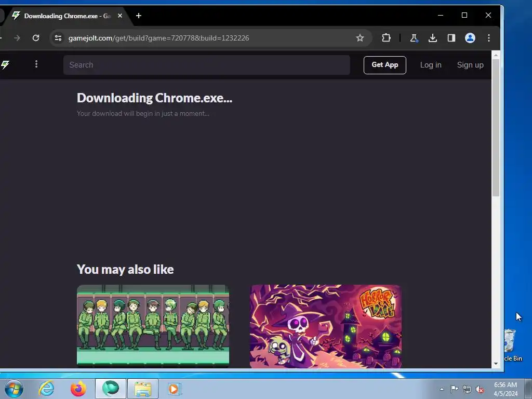Open the green soldiers game thumbnail

point(153,326)
